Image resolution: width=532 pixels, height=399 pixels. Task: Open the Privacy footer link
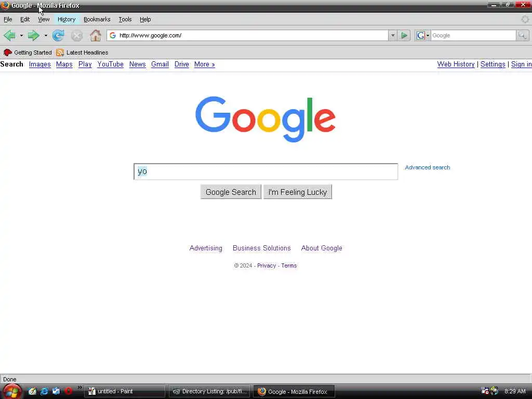(267, 265)
